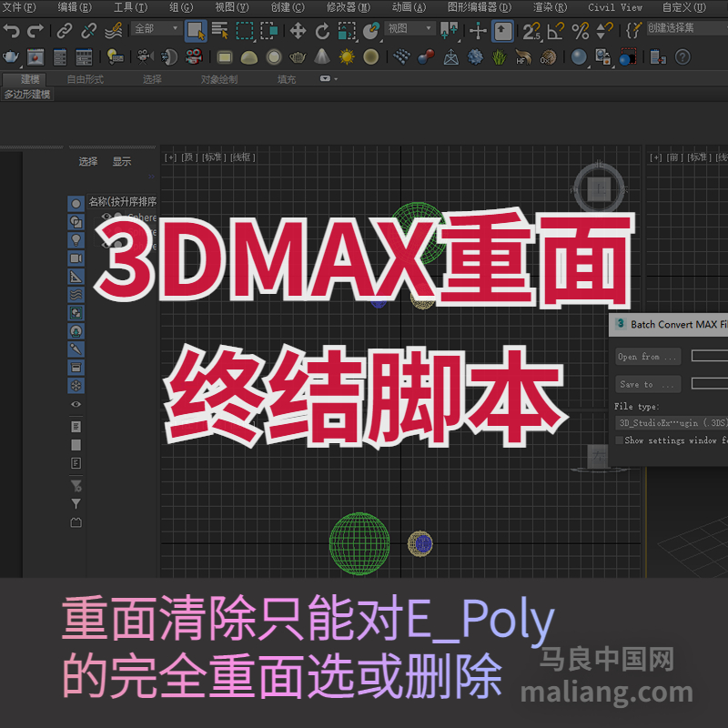
Task: Sort by 名称(按升序排序) column header
Action: (x=122, y=201)
